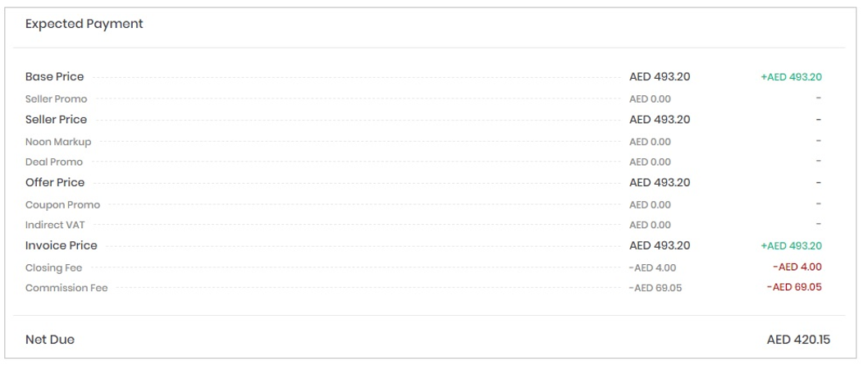Click the Expected Payment heading
Image resolution: width=868 pixels, height=370 pixels.
[84, 24]
